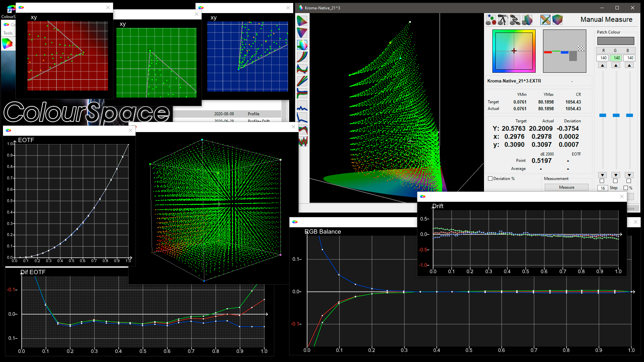Decrease blue value with down arrow
644x362 pixels.
(629, 175)
